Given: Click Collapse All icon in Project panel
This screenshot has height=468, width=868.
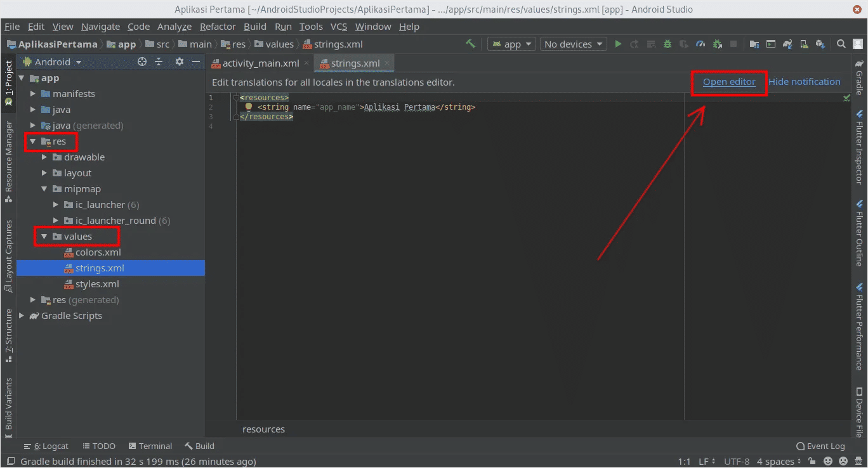Looking at the screenshot, I should 159,62.
